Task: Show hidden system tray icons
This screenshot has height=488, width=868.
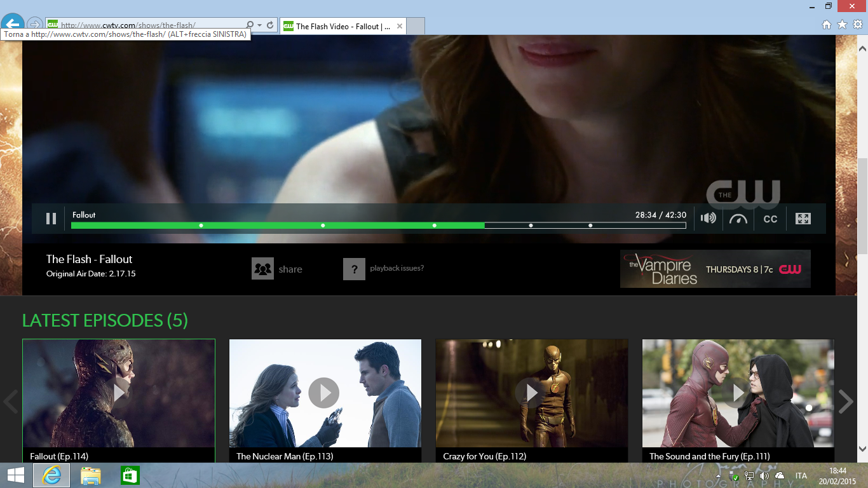Action: pyautogui.click(x=719, y=476)
